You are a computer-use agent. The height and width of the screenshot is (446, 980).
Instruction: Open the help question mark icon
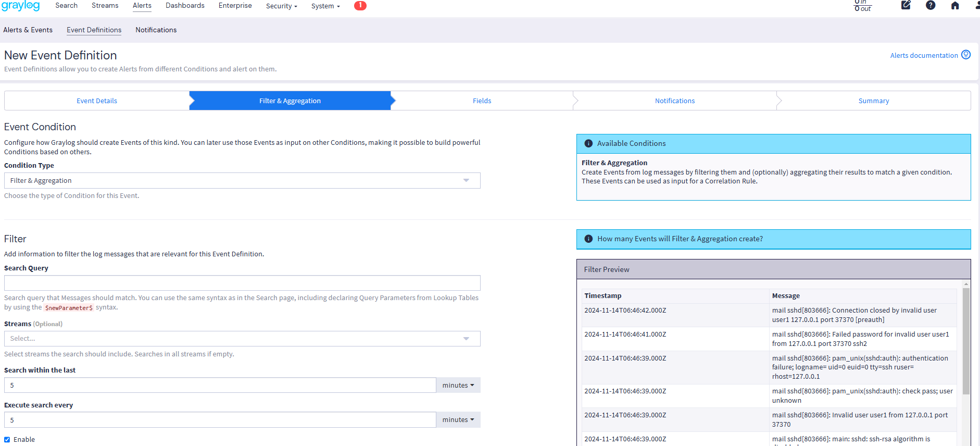coord(931,6)
